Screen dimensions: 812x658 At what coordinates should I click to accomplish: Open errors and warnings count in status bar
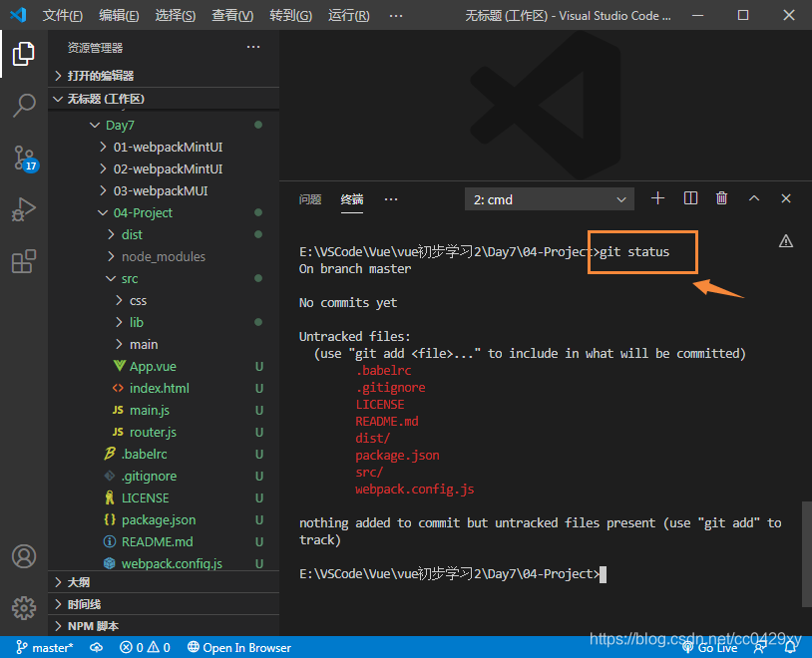(145, 648)
